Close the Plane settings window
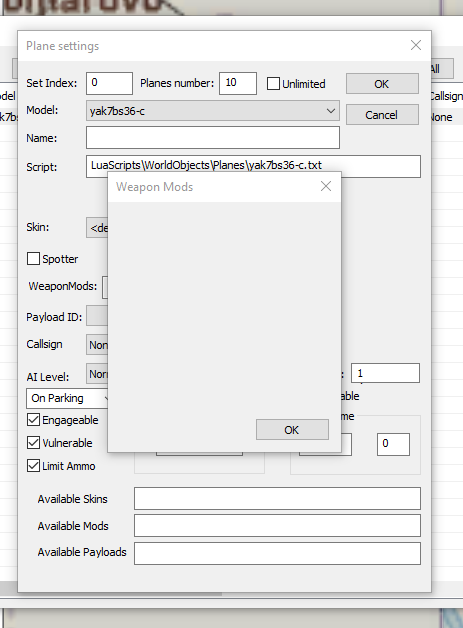 tap(416, 45)
